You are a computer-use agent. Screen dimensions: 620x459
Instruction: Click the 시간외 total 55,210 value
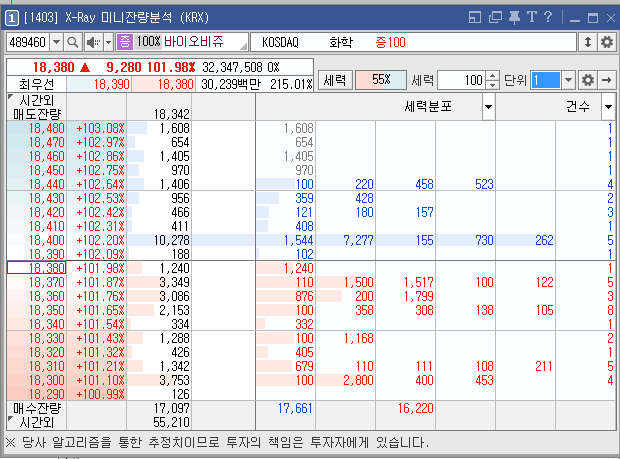(x=172, y=422)
